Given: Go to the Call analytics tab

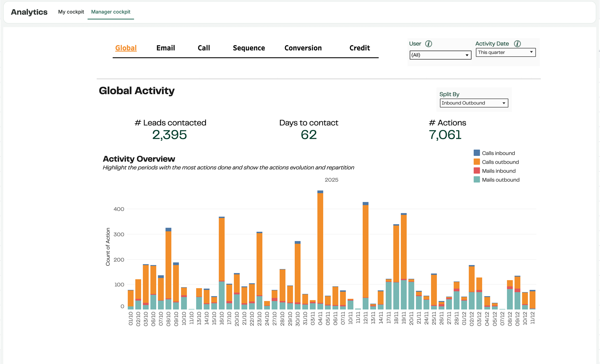Looking at the screenshot, I should click(204, 48).
